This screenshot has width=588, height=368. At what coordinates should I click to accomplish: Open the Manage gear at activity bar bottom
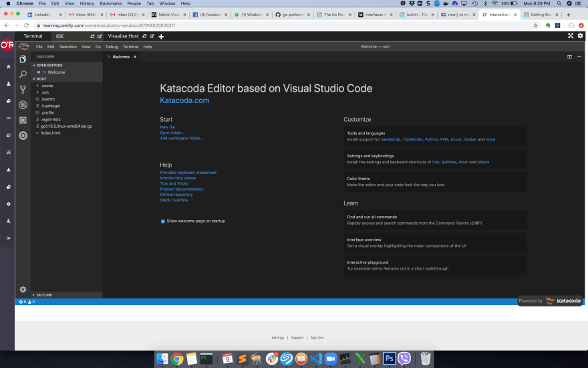23,289
